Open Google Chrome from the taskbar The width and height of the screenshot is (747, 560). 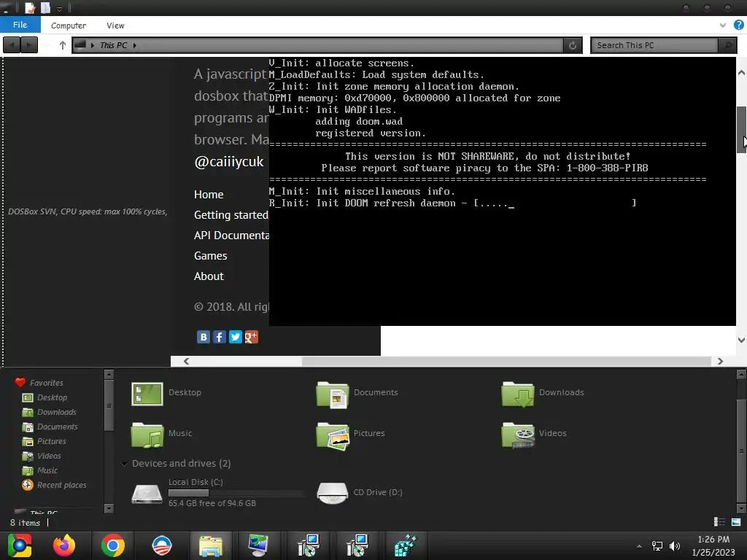(x=113, y=545)
